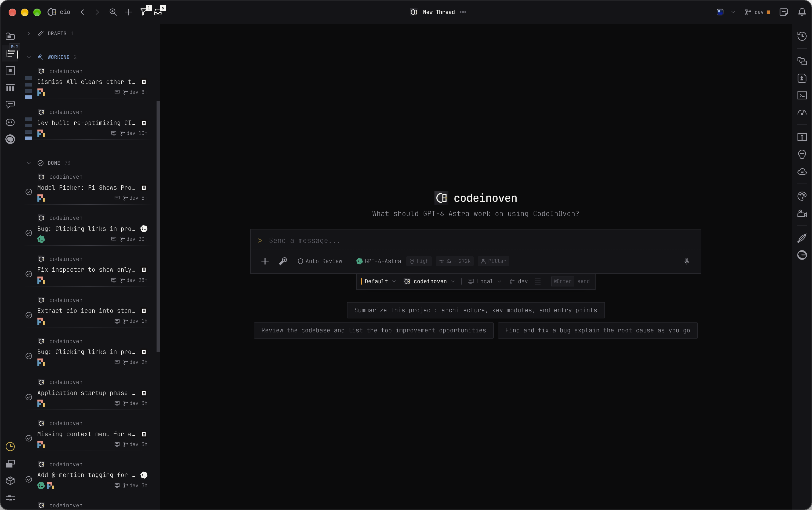Click 'Find and fix a bug' suggestion
The image size is (812, 510).
pyautogui.click(x=597, y=331)
